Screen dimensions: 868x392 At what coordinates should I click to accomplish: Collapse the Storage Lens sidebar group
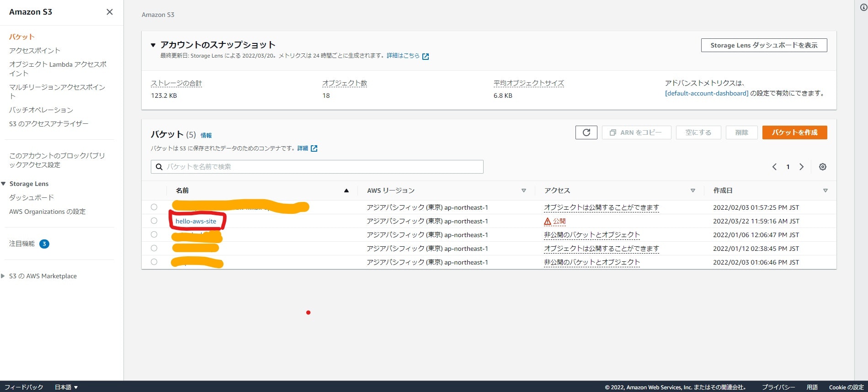point(4,184)
